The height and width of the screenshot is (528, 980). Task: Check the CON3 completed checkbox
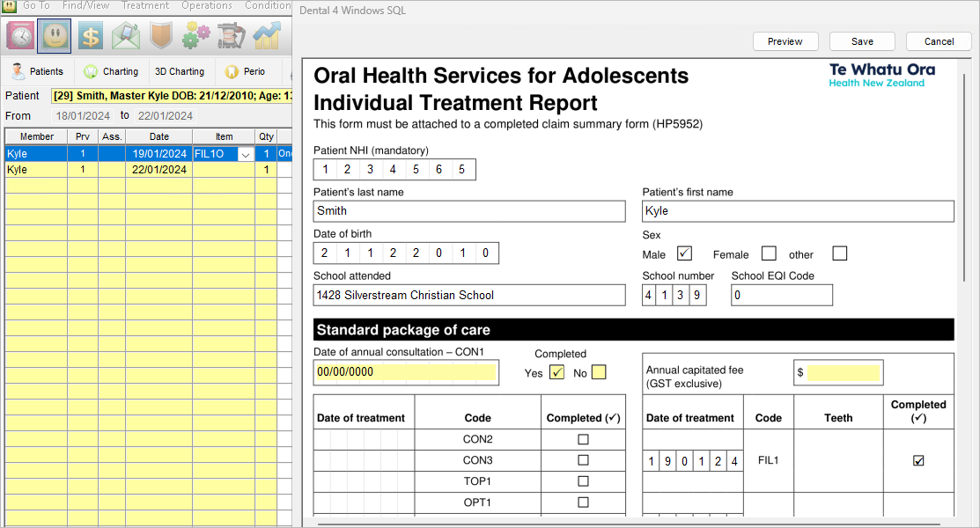pos(583,460)
